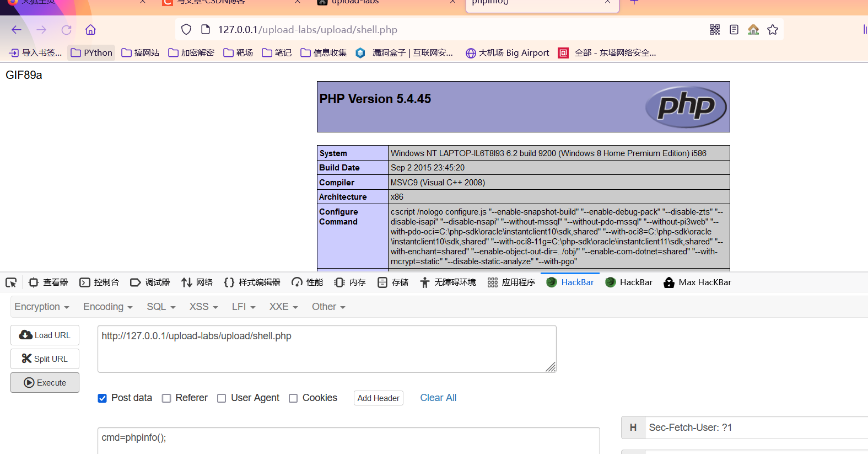Expand the Encoding dropdown
The image size is (868, 454).
tap(108, 307)
